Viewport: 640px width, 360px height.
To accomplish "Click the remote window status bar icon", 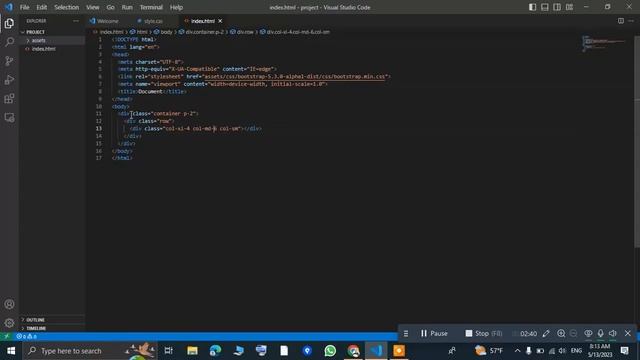I will click(x=6, y=336).
